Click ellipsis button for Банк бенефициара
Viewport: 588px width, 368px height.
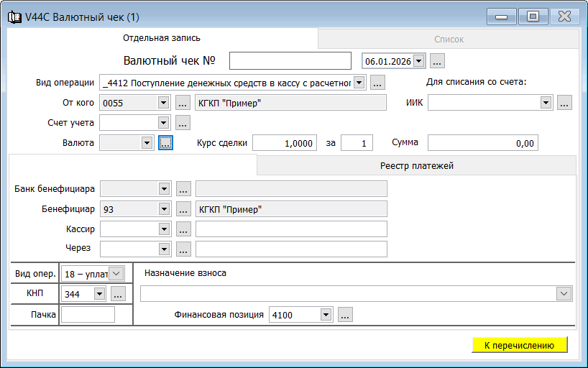pos(183,189)
